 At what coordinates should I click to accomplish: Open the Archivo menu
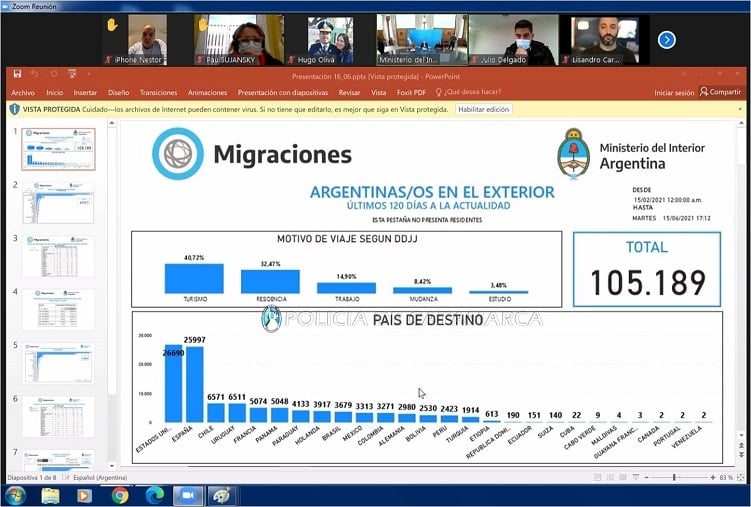pyautogui.click(x=22, y=92)
